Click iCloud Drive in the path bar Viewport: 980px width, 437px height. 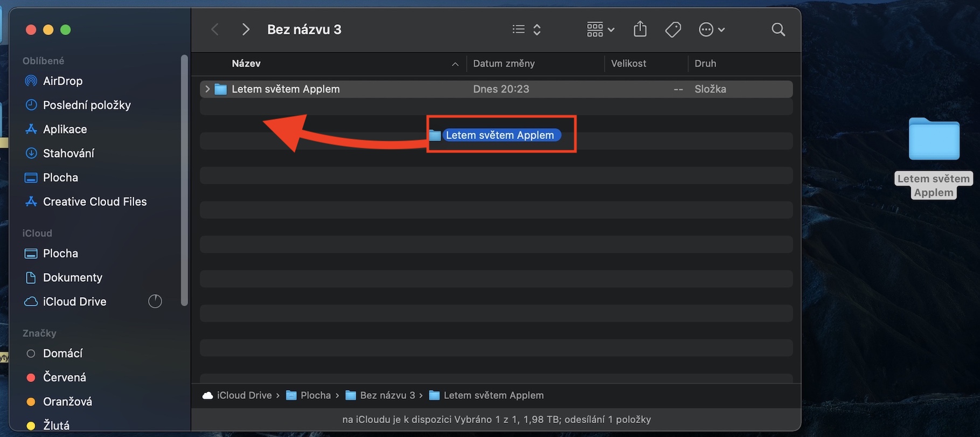point(237,396)
